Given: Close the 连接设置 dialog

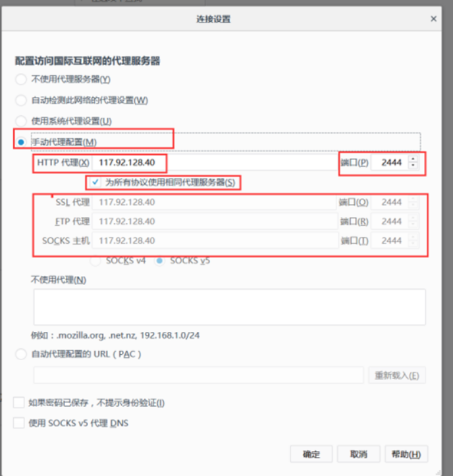Looking at the screenshot, I should click(x=433, y=19).
